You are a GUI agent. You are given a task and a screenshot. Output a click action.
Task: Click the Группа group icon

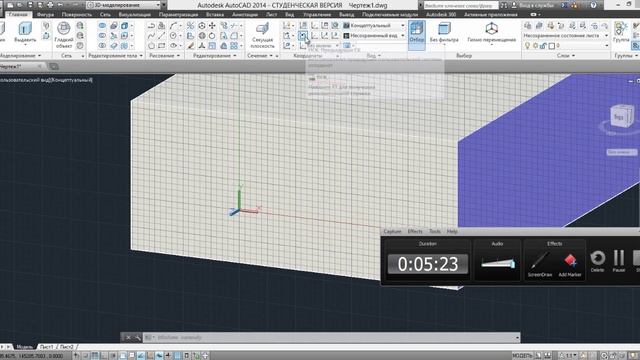click(x=621, y=32)
